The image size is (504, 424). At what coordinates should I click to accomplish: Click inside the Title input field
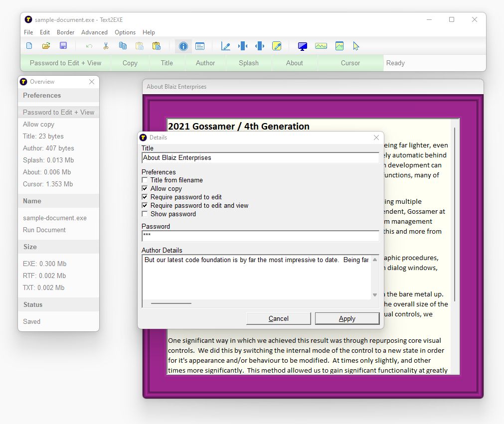pyautogui.click(x=259, y=157)
